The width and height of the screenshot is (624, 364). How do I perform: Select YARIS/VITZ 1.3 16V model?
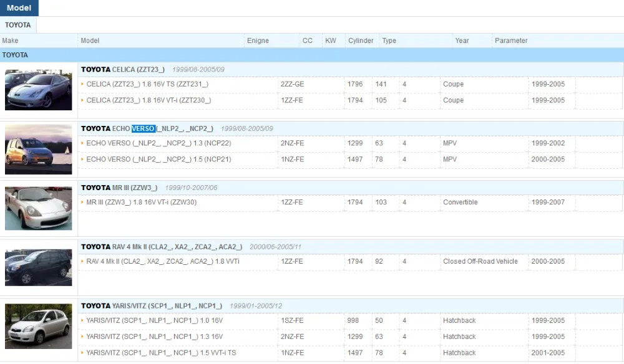coord(154,337)
